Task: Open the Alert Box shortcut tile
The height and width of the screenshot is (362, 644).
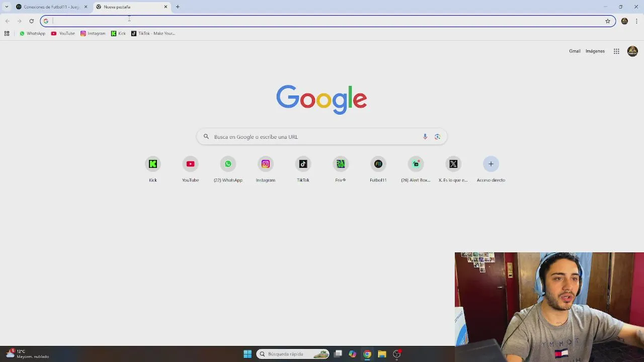Action: click(416, 170)
